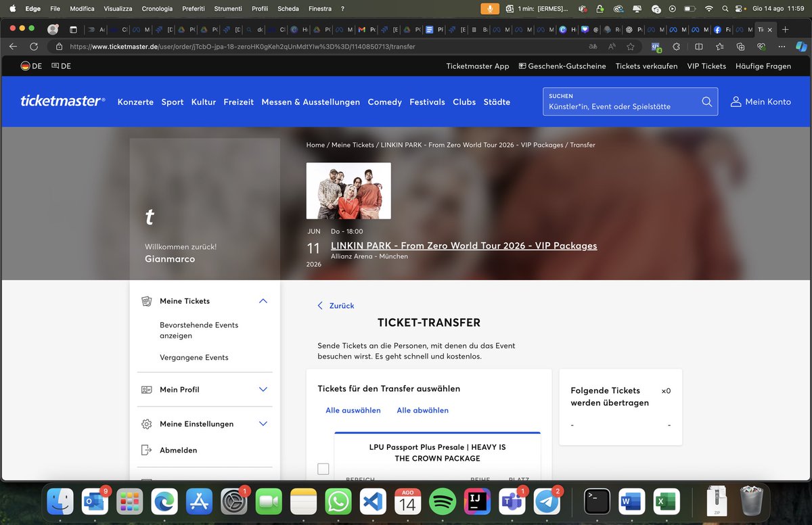Open Edge split screen icon

click(699, 47)
